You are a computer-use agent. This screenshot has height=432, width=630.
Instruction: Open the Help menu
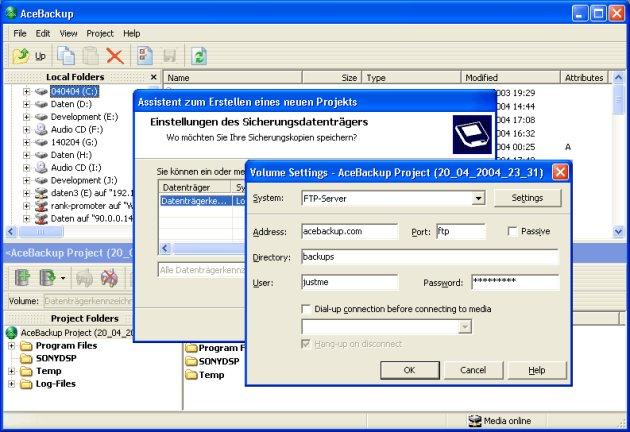pyautogui.click(x=131, y=33)
